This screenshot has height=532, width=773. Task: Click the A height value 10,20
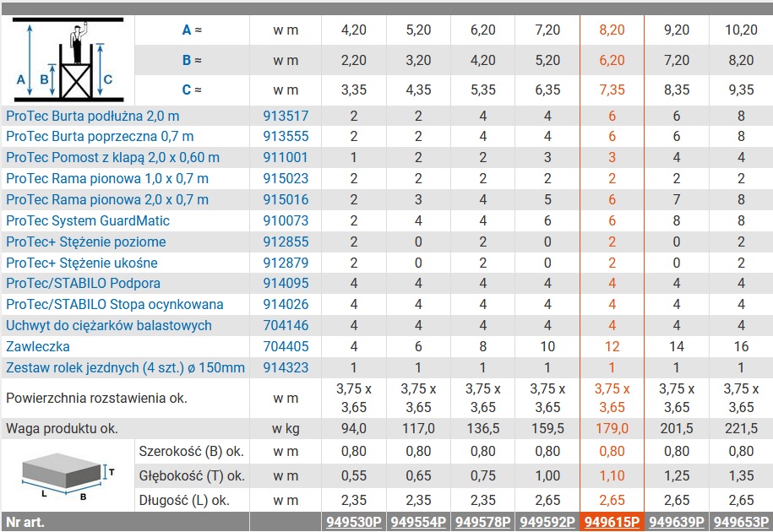coord(741,30)
